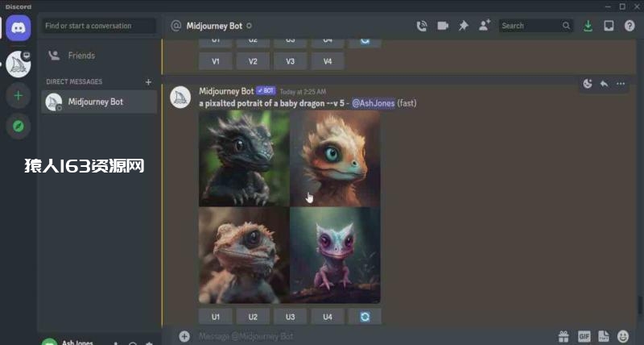Open the black baby dragon image

(244, 158)
